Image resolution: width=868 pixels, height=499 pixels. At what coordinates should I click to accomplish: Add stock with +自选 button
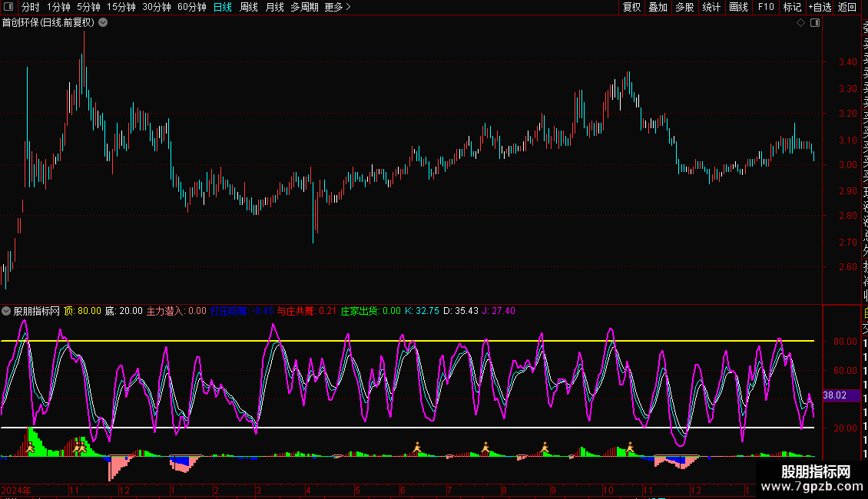pos(820,7)
